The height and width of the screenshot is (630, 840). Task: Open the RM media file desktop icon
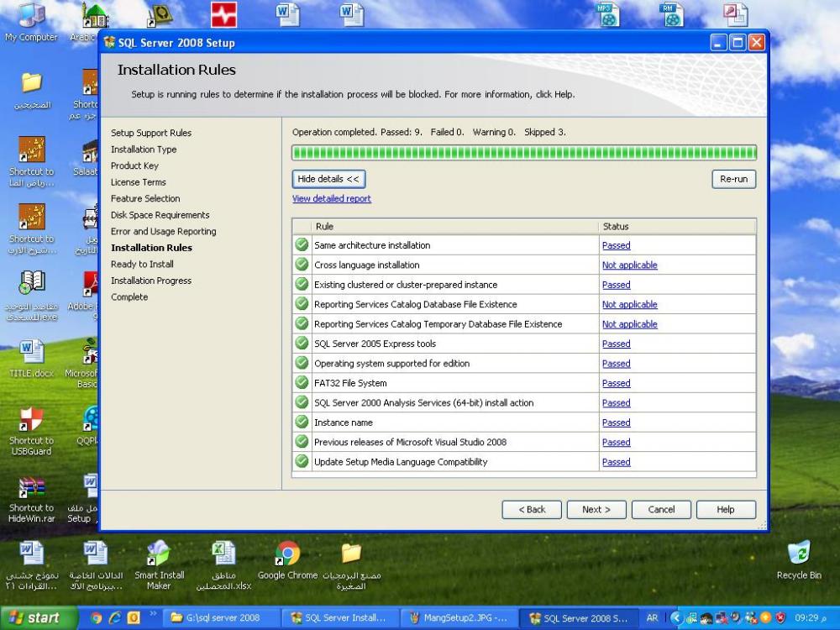tap(672, 14)
